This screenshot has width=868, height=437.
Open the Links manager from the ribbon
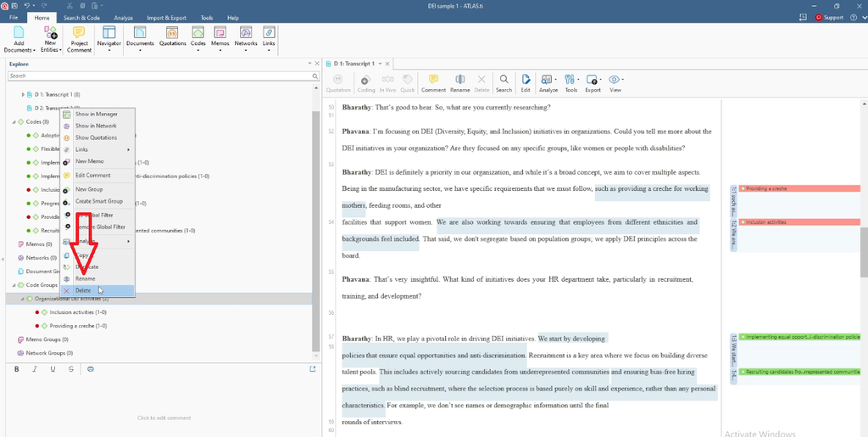269,39
